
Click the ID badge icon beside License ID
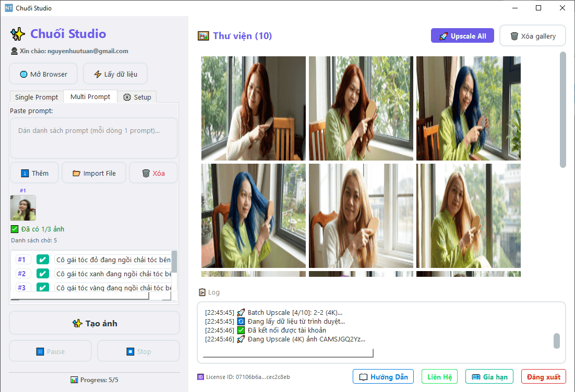pyautogui.click(x=200, y=376)
